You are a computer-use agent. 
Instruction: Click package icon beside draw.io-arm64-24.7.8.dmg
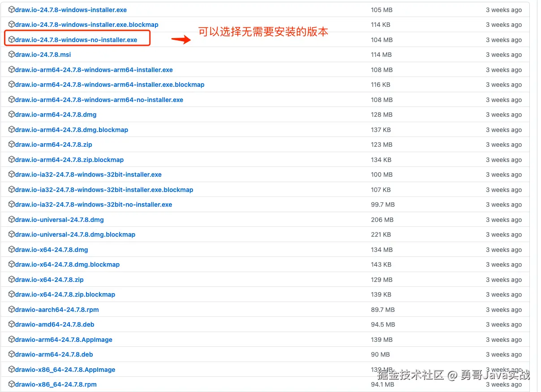coord(12,115)
